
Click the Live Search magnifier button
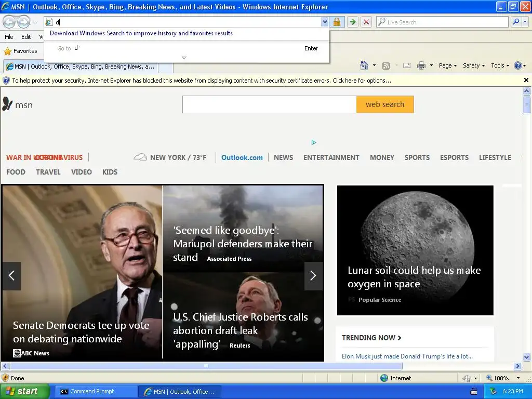[516, 22]
